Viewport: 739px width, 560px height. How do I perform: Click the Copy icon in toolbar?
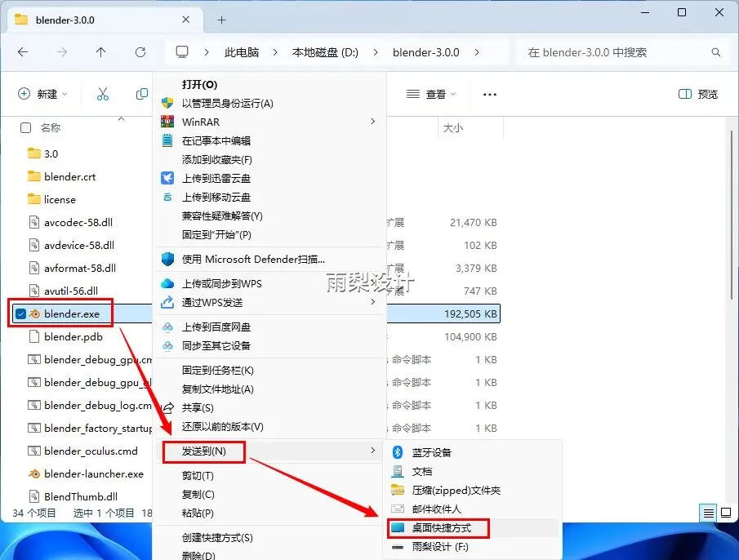coord(141,94)
